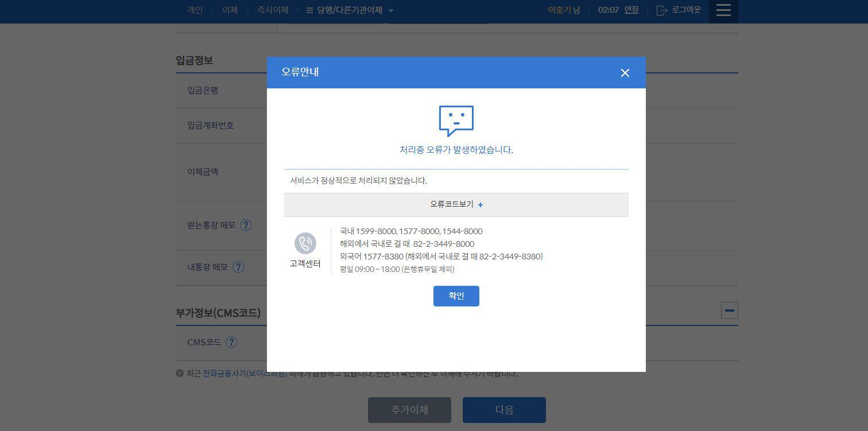This screenshot has width=868, height=431.
Task: Click the 이충기 님 user name
Action: 564,10
